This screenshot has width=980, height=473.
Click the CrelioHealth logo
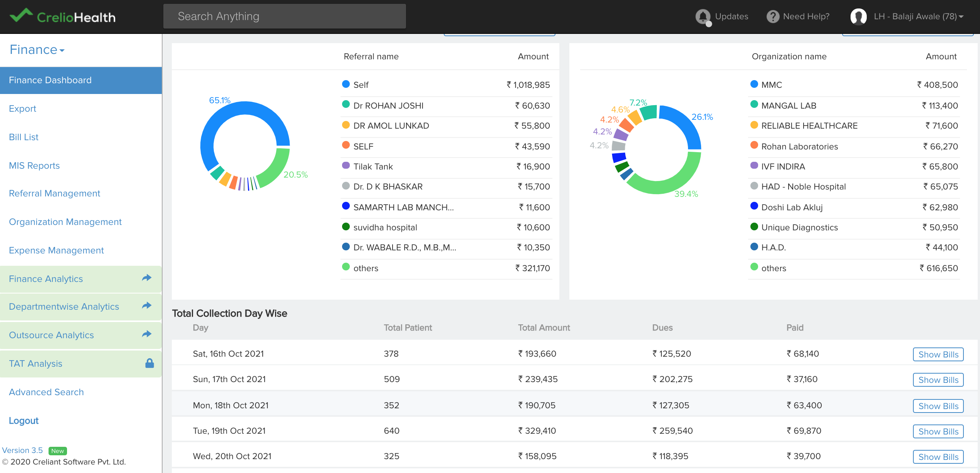click(62, 16)
